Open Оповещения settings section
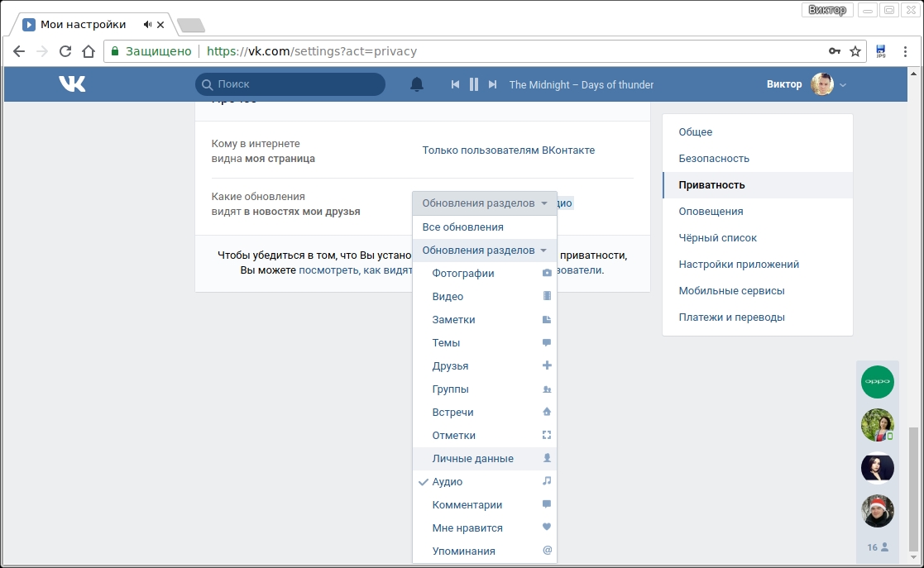This screenshot has width=924, height=568. 757,212
